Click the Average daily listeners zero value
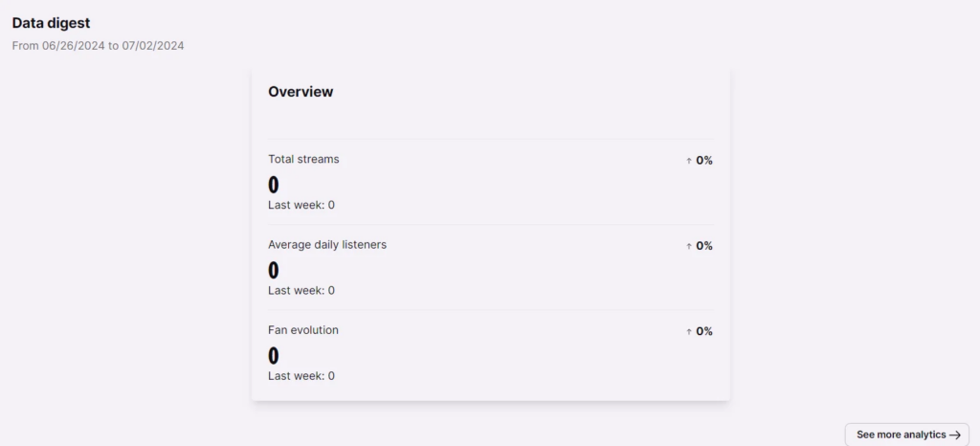980x446 pixels. click(x=273, y=271)
